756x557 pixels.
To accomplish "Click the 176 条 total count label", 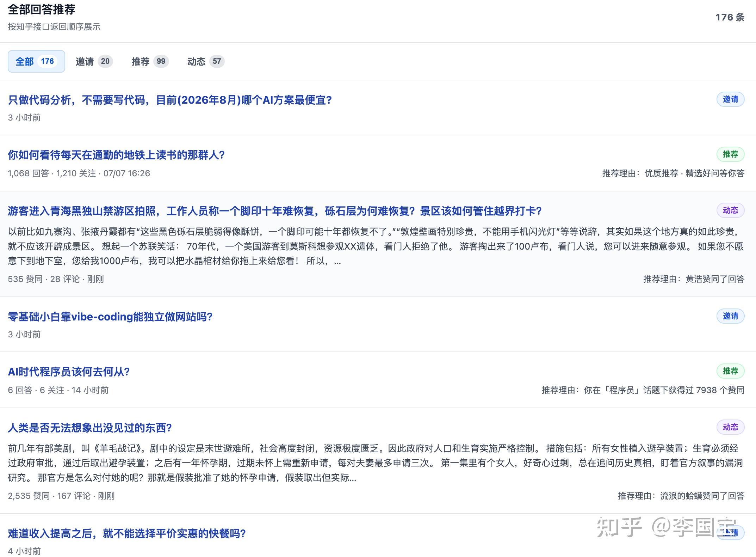I will (x=730, y=17).
